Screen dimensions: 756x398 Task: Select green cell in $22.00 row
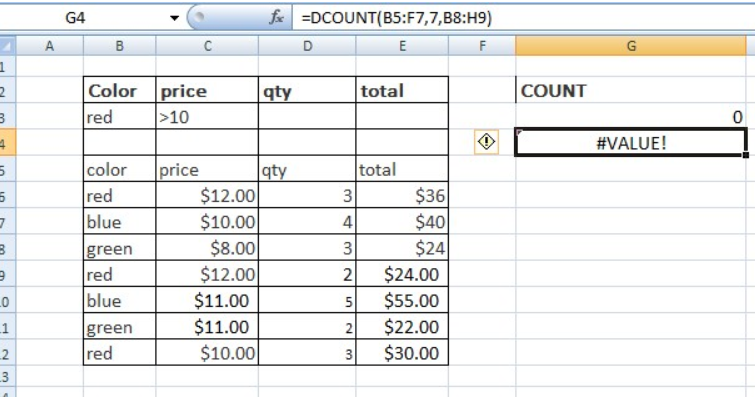tap(120, 327)
